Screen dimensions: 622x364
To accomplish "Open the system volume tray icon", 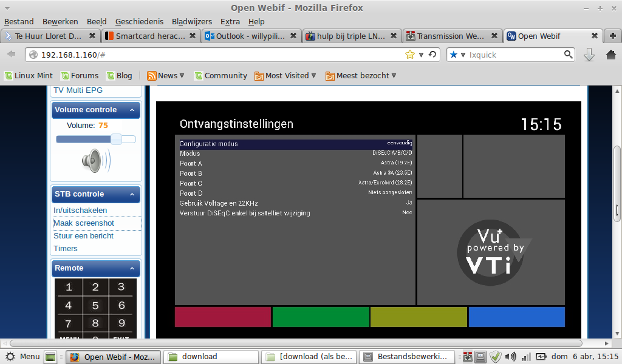I will [510, 357].
